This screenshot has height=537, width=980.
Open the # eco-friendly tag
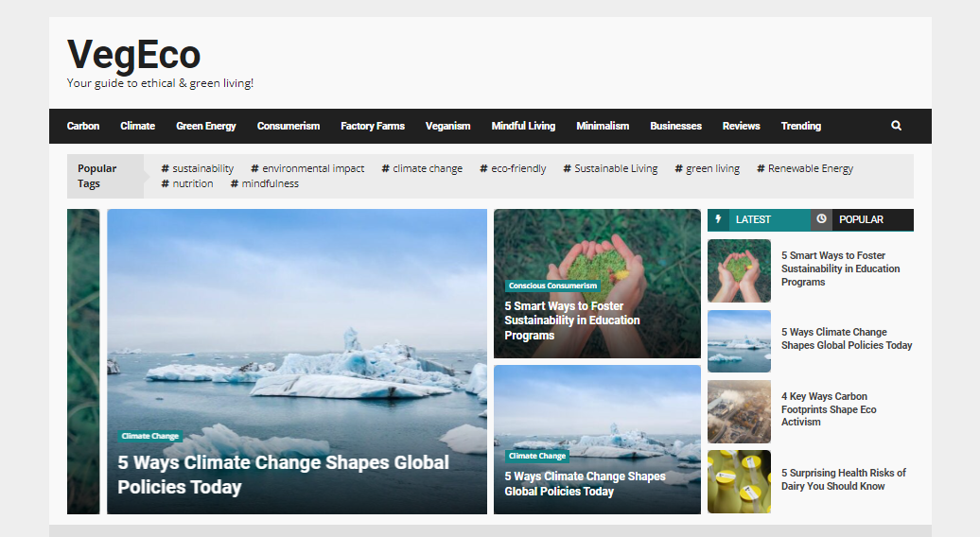coord(513,168)
